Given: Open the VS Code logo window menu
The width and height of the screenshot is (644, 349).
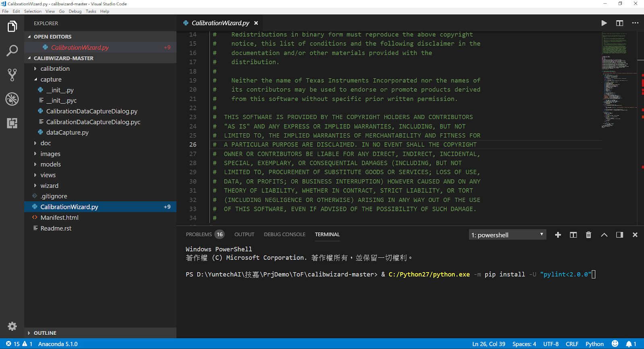Looking at the screenshot, I should (x=4, y=4).
